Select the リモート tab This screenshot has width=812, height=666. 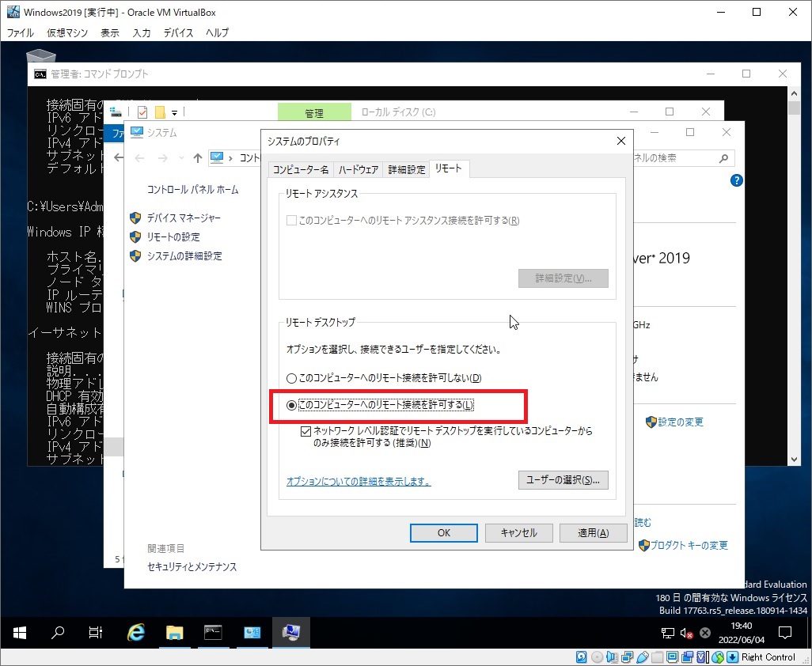[x=449, y=168]
